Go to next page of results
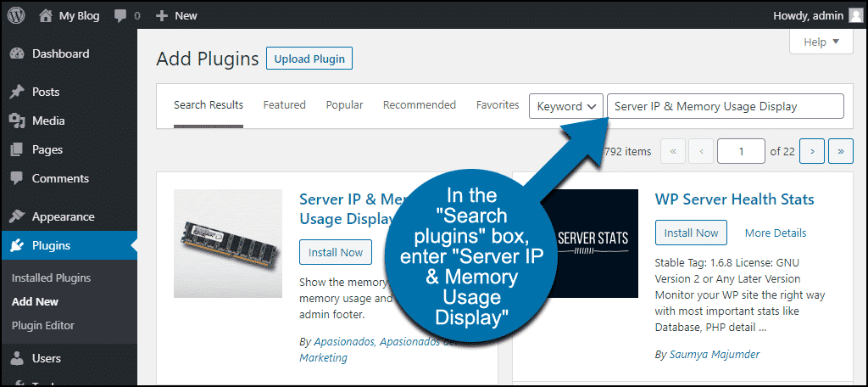 [x=812, y=151]
